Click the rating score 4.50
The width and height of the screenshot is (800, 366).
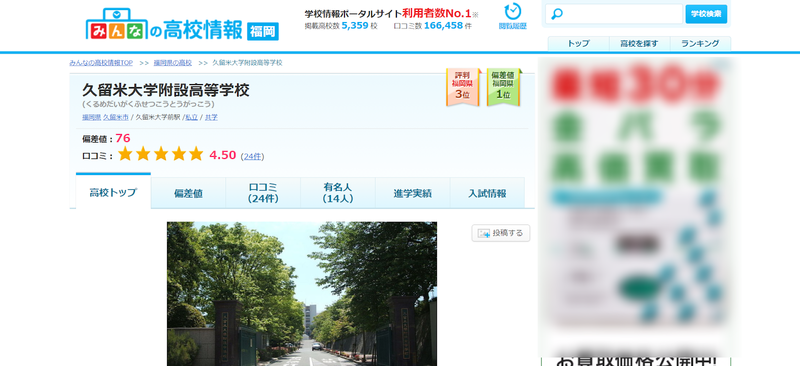pos(222,155)
